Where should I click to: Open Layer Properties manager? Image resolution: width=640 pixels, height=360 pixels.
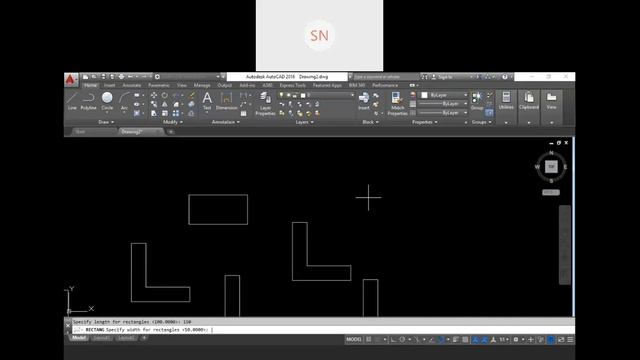[265, 104]
